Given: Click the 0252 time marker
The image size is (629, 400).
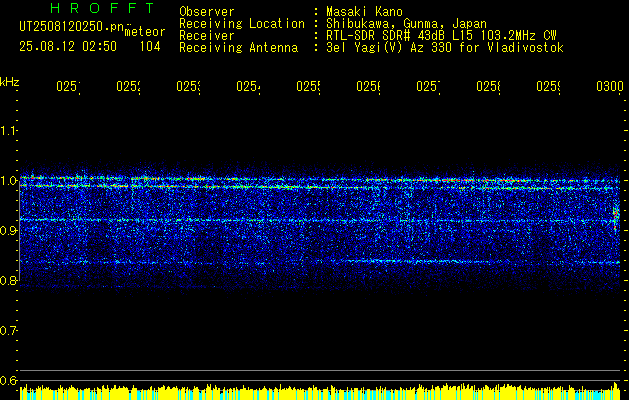Looking at the screenshot, I should [x=128, y=87].
